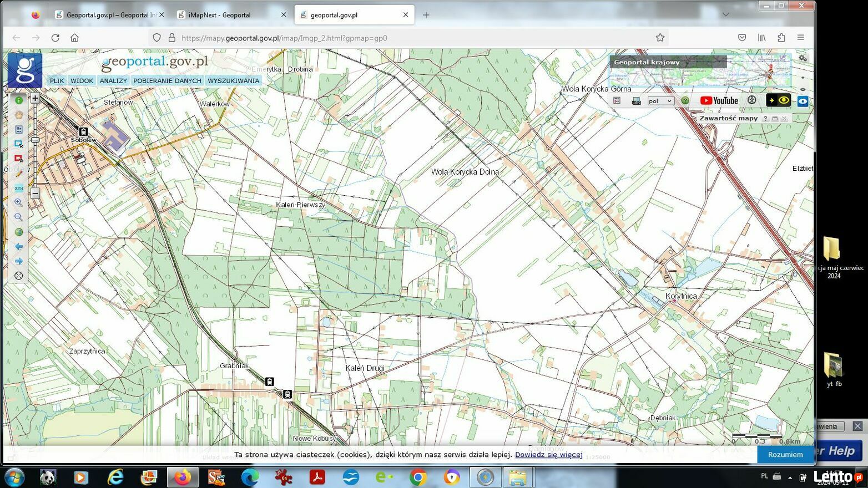Select the zoom in magnifier tool
The height and width of the screenshot is (488, 868).
[19, 202]
